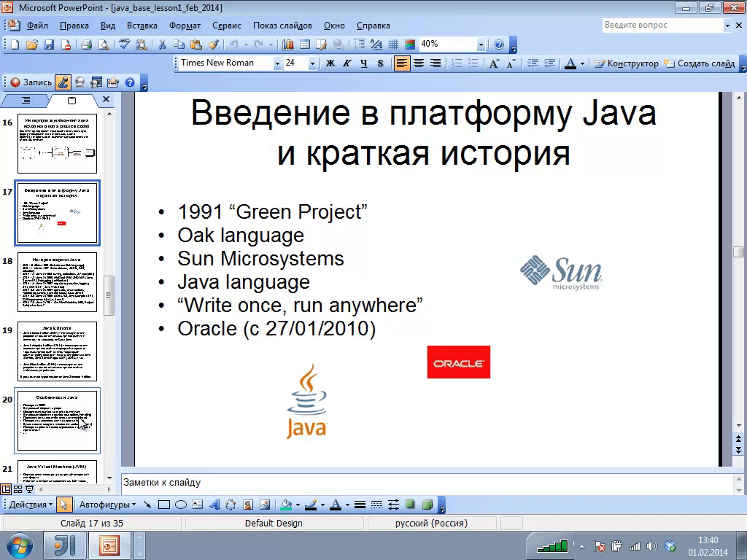Open the Файл menu
747x560 pixels.
tap(37, 26)
